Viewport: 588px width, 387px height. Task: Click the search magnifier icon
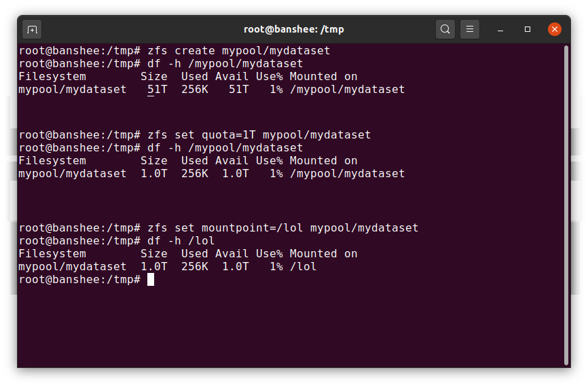(445, 29)
